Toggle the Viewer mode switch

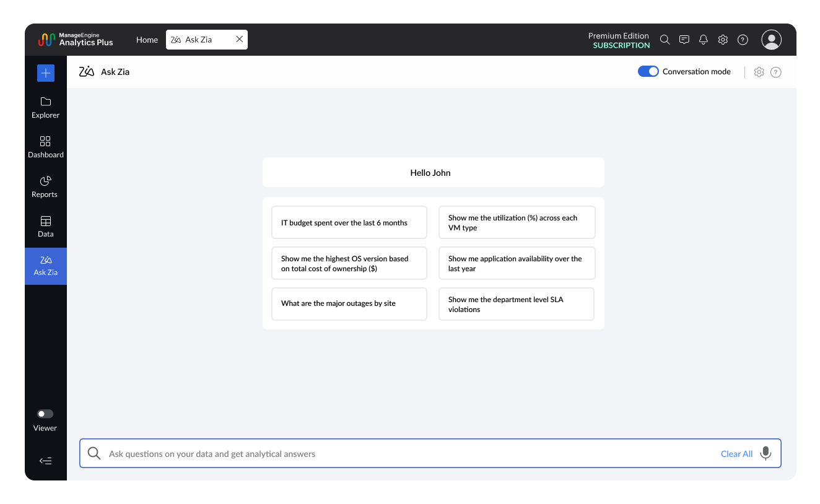(x=45, y=414)
